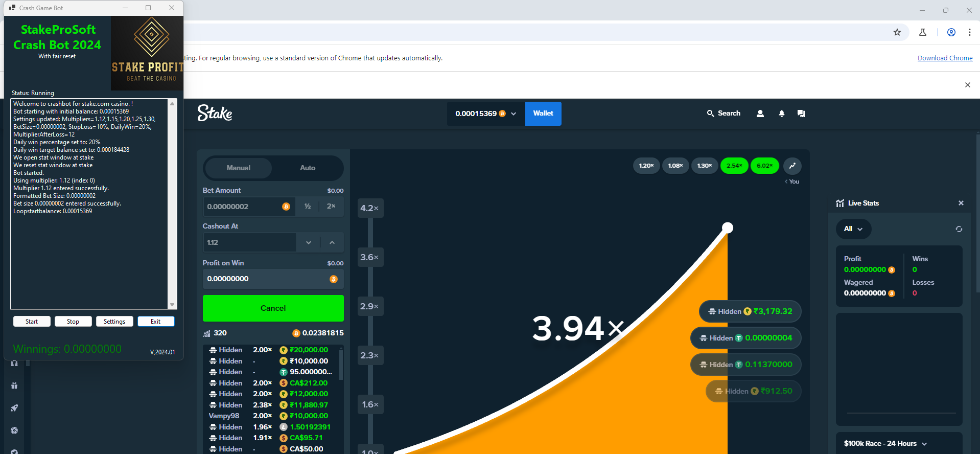Close the Live Stats panel
This screenshot has height=454, width=980.
pos(961,203)
